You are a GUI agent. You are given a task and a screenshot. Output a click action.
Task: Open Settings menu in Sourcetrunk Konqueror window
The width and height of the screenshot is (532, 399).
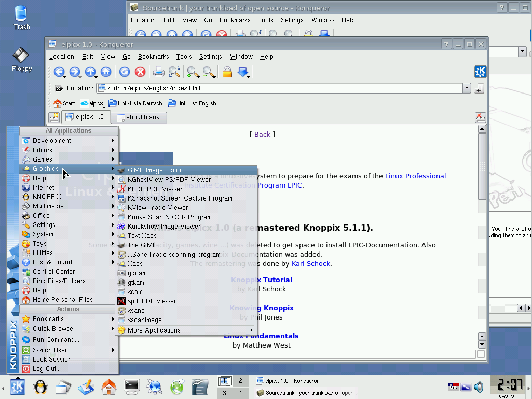coord(292,20)
